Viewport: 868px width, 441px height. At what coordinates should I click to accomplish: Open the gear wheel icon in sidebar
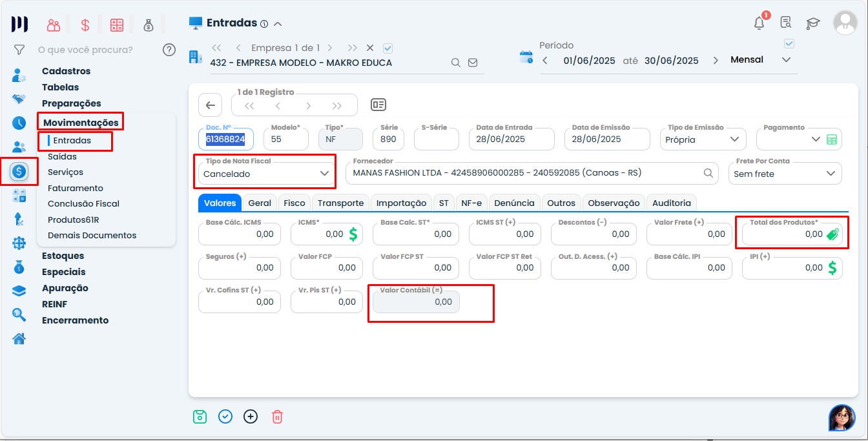[x=19, y=243]
